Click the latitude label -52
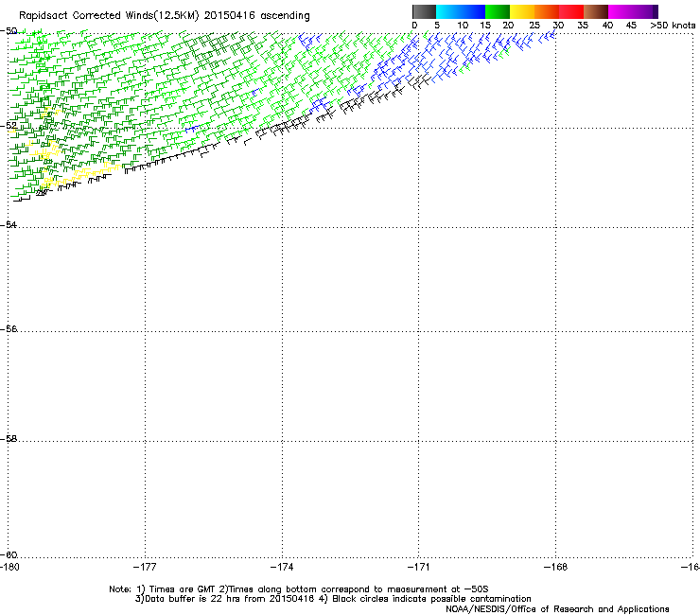This screenshot has height=615, width=700. pos(9,126)
